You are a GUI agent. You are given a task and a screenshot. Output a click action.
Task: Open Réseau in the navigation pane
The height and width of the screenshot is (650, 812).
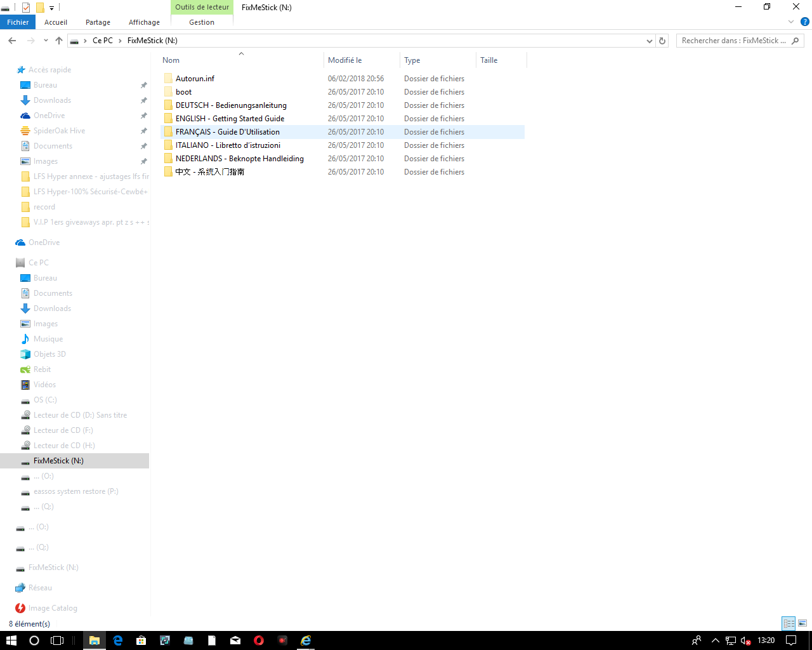40,588
